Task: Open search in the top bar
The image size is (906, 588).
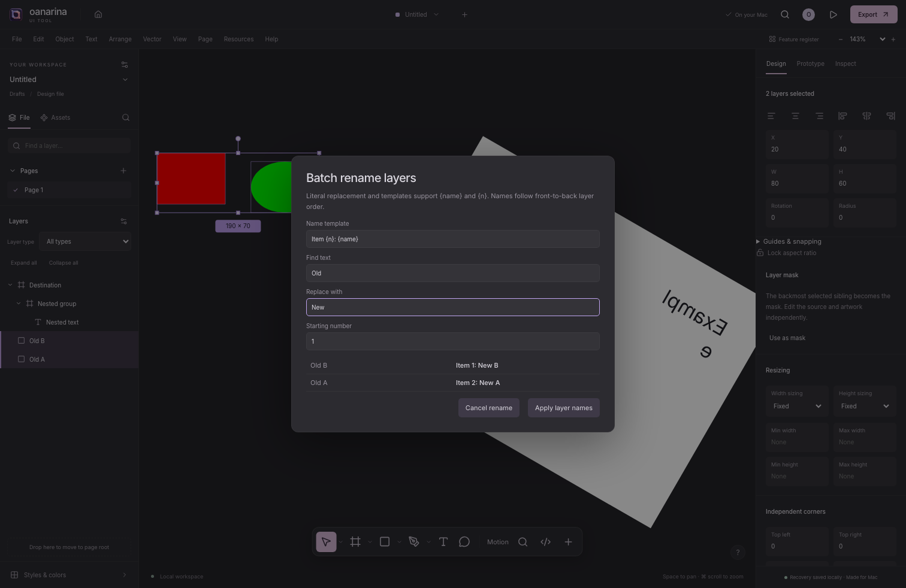Action: coord(785,14)
